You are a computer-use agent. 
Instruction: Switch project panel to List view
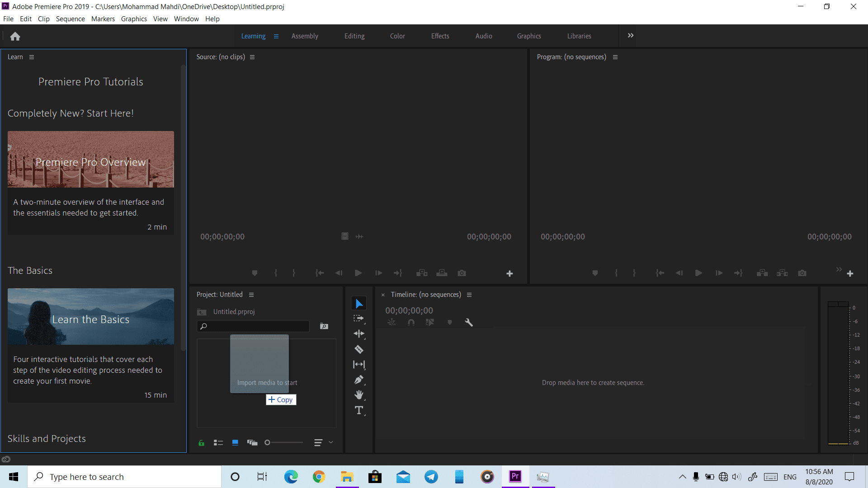click(x=218, y=443)
